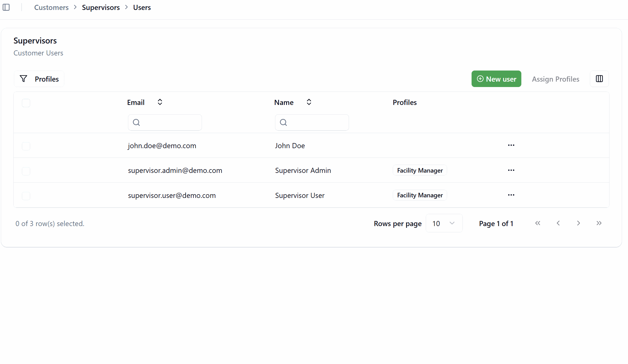Click Assign Profiles button

pos(555,79)
